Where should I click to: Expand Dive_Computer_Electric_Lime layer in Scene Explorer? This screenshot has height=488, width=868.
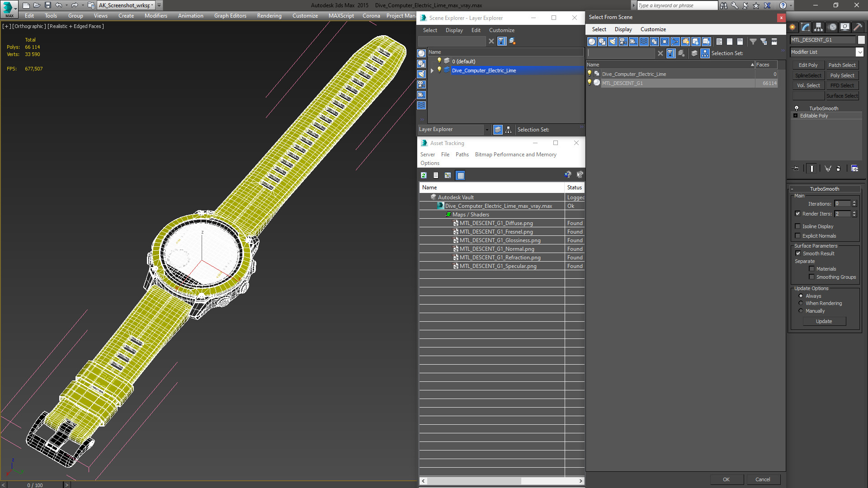(432, 70)
